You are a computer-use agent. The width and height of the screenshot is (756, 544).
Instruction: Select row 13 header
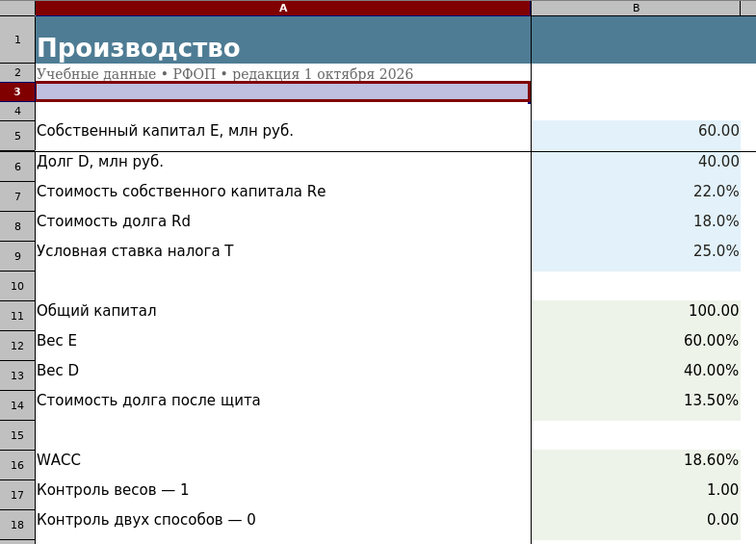[17, 376]
